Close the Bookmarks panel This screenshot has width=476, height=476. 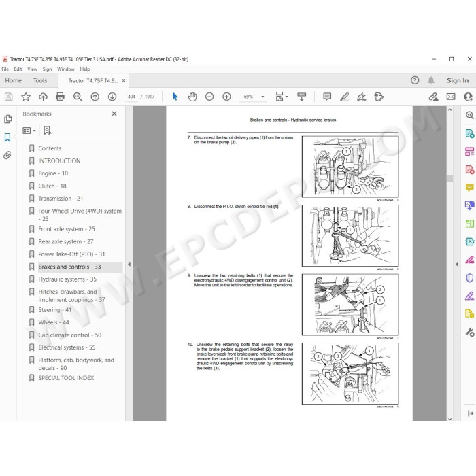114,114
